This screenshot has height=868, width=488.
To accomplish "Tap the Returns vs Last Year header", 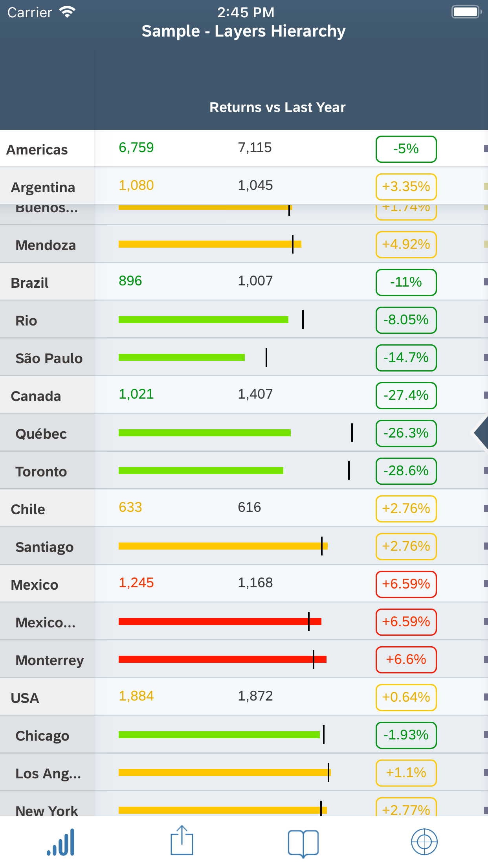I will click(277, 107).
